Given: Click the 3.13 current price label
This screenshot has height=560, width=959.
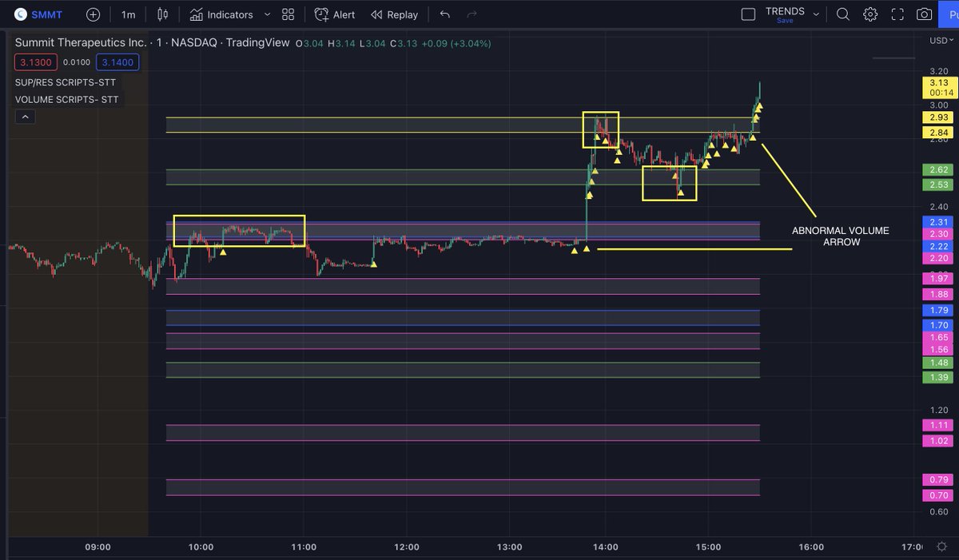Looking at the screenshot, I should tap(938, 86).
